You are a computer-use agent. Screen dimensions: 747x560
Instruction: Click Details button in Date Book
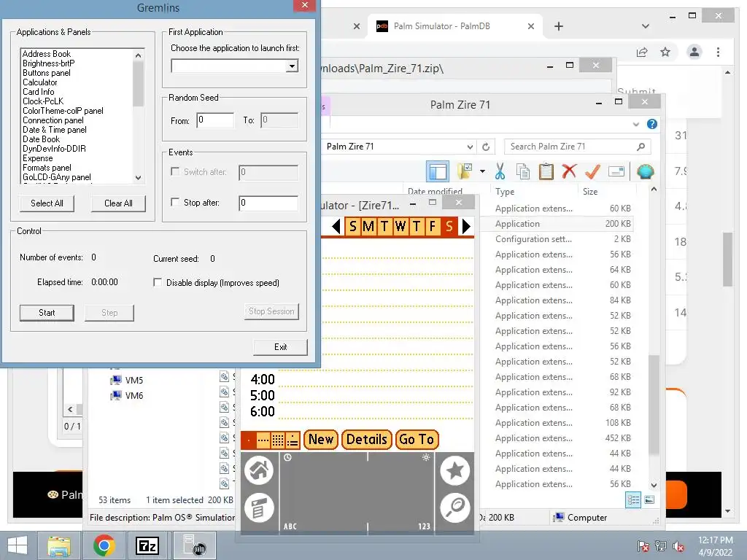coord(367,439)
